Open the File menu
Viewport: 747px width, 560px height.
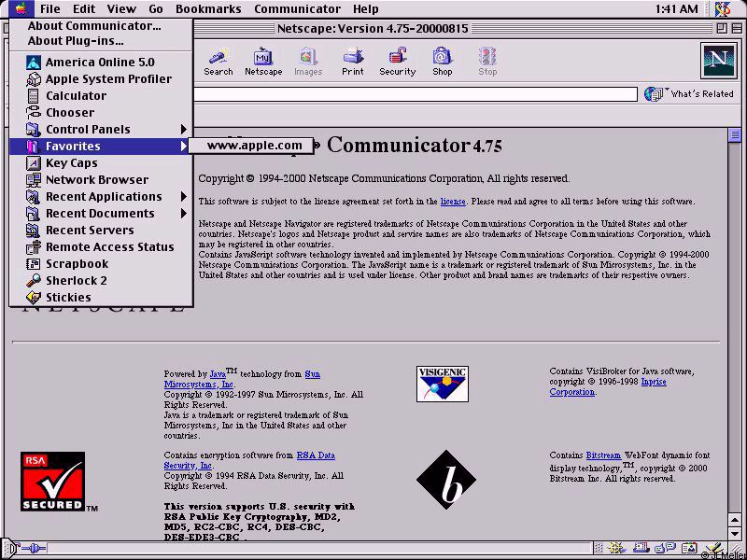(50, 9)
